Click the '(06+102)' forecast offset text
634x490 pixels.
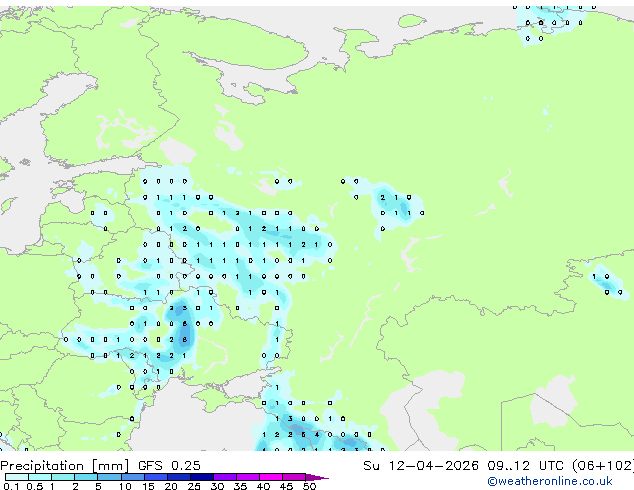point(603,466)
